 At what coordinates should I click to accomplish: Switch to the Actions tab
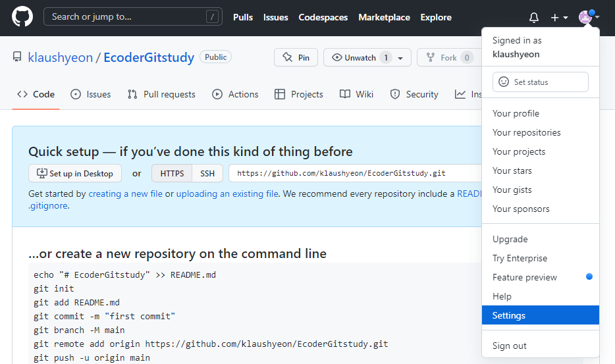[x=235, y=94]
